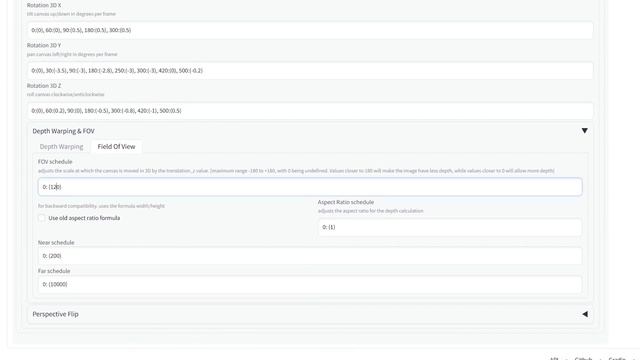
Task: Click the Near schedule input field
Action: click(310, 256)
